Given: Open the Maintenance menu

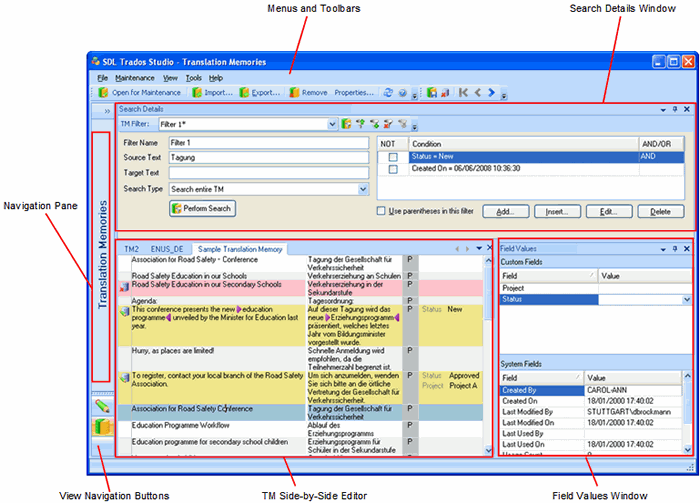Looking at the screenshot, I should click(x=135, y=78).
